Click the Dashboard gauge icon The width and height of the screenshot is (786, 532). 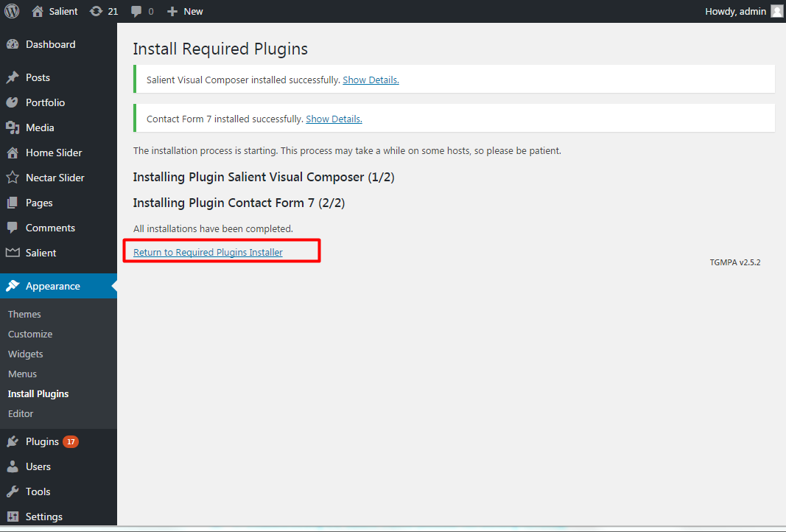13,44
